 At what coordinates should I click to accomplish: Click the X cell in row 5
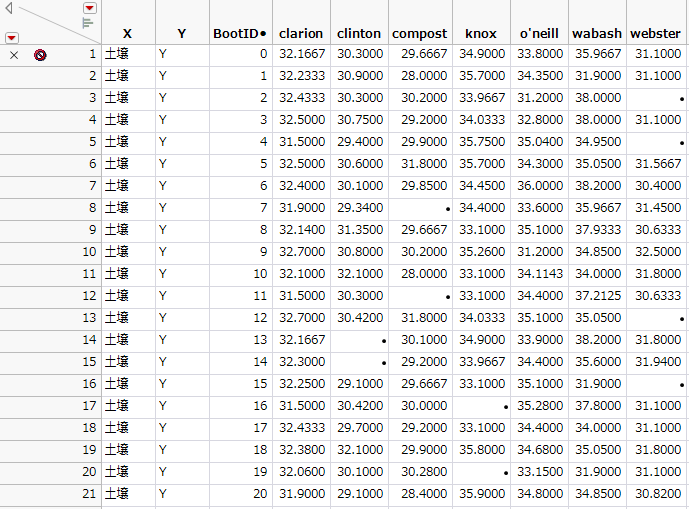(127, 142)
